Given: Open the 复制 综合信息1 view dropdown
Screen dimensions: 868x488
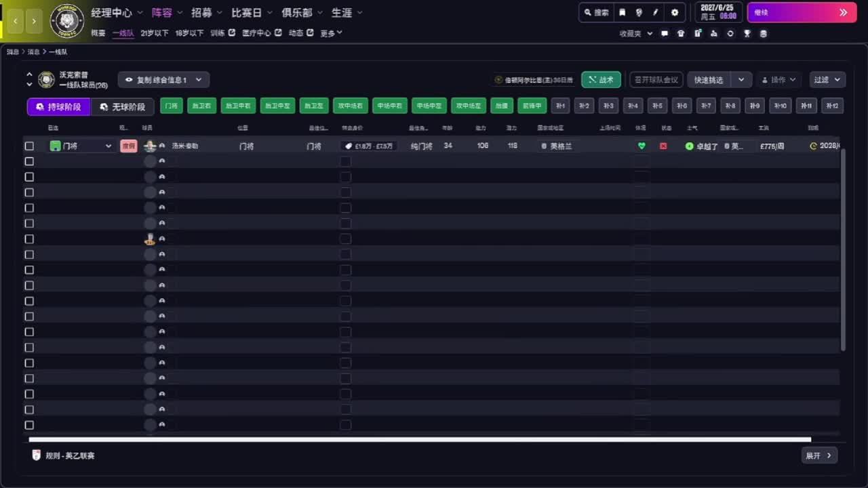Looking at the screenshot, I should click(x=163, y=80).
